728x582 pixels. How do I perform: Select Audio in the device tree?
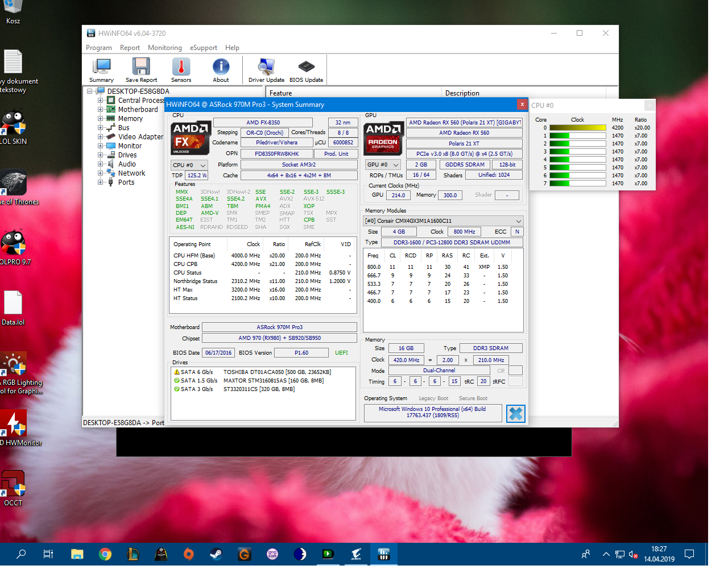pyautogui.click(x=127, y=164)
